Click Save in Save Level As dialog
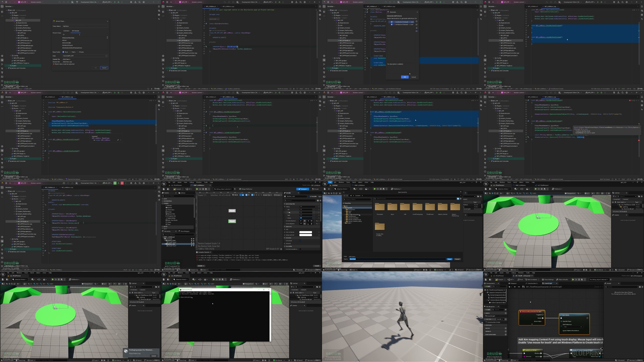Screen dimensions: 644x362 click(449, 259)
